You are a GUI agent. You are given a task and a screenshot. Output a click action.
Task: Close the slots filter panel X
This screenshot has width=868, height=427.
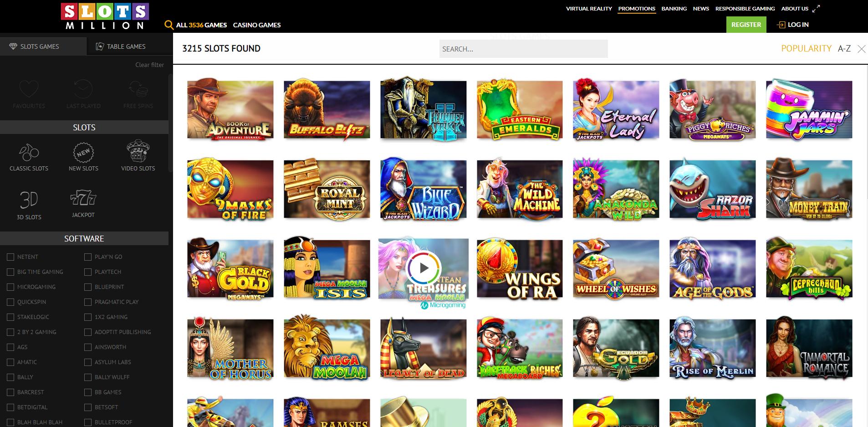pos(861,49)
